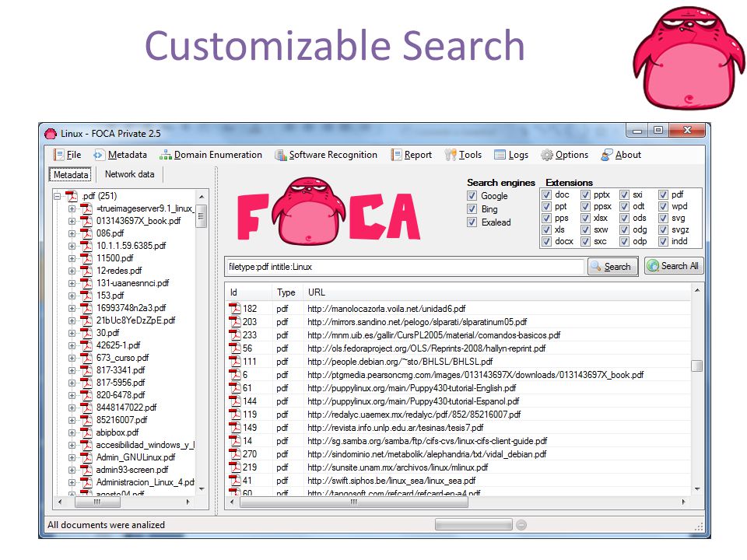This screenshot has height=560, width=747.
Task: Click PDF icon of result row 270
Action: 234,454
